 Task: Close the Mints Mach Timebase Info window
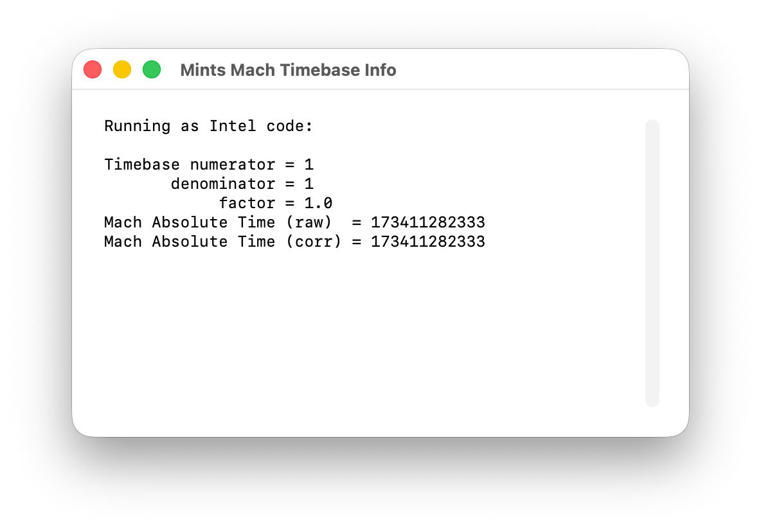[93, 69]
